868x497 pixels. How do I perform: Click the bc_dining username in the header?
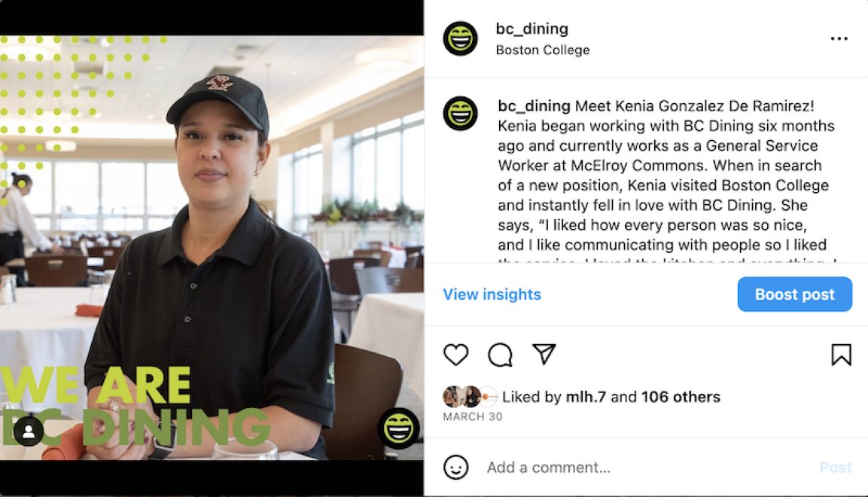click(532, 29)
